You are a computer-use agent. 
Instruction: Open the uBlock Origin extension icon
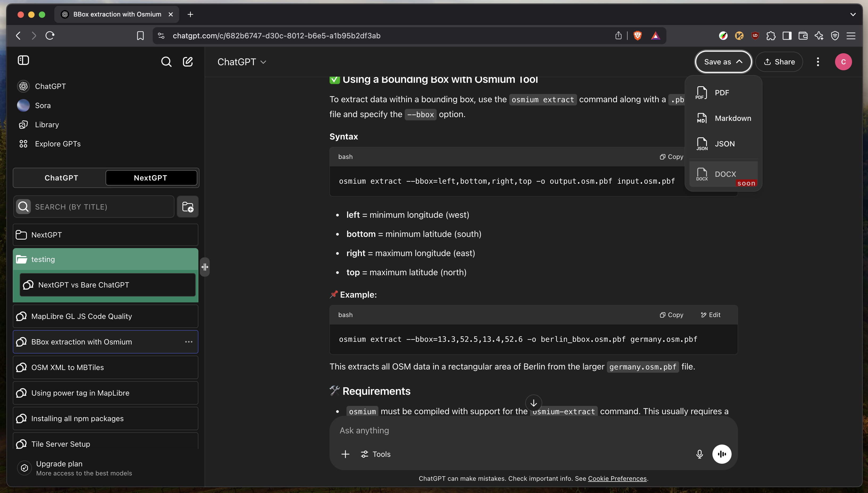coord(755,36)
